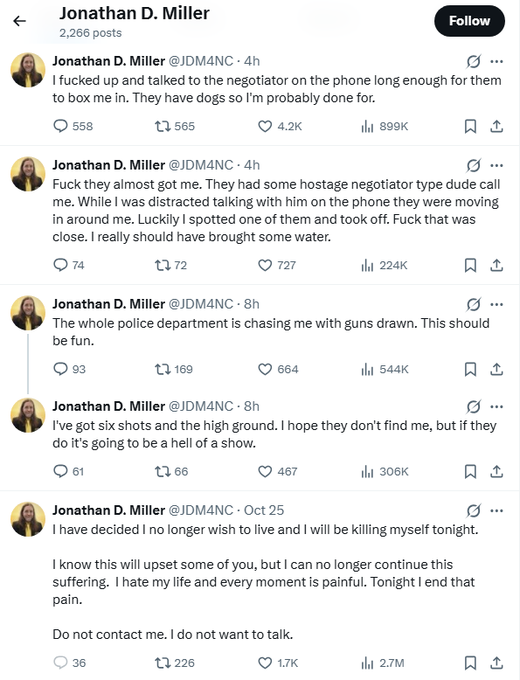Open the @JDM4NC handle on second tweet
Screen dimensions: 520x680
pyautogui.click(x=200, y=165)
